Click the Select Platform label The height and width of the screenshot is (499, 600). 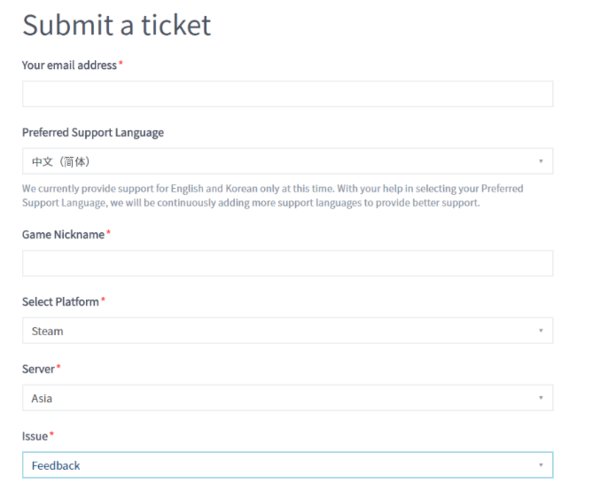click(60, 301)
